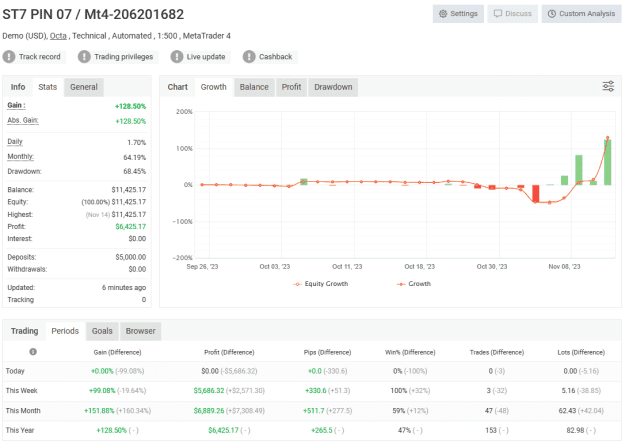
Task: Click the This Year row label
Action: (x=20, y=430)
